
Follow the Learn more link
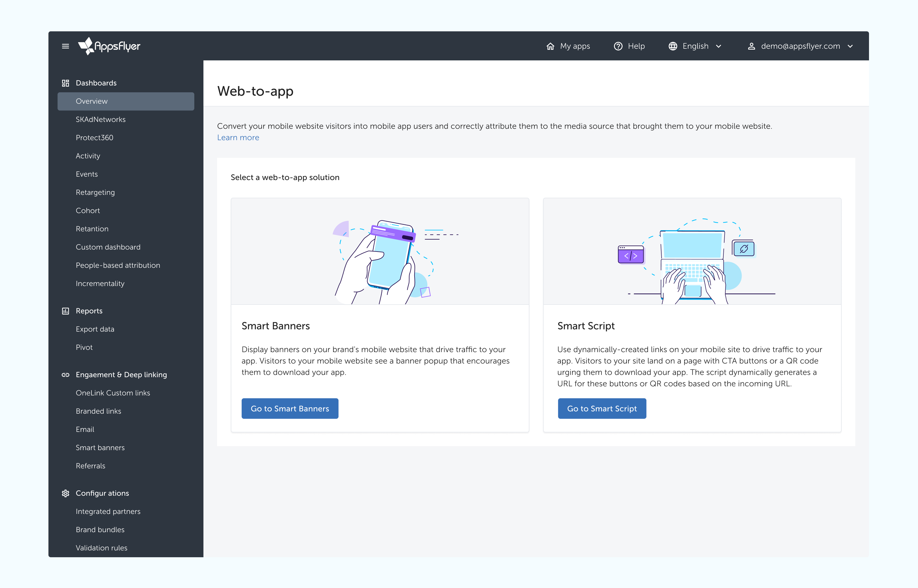point(238,137)
